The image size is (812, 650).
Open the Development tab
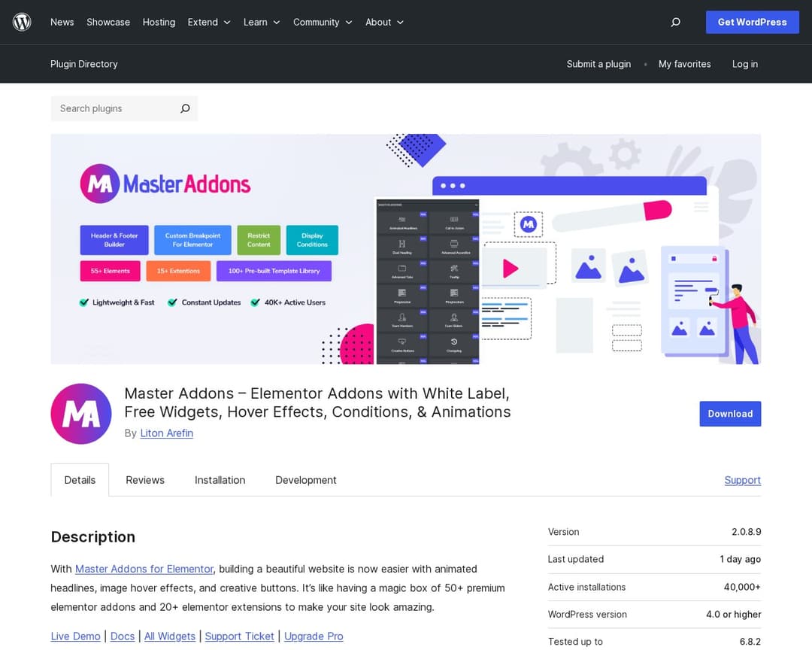tap(305, 480)
